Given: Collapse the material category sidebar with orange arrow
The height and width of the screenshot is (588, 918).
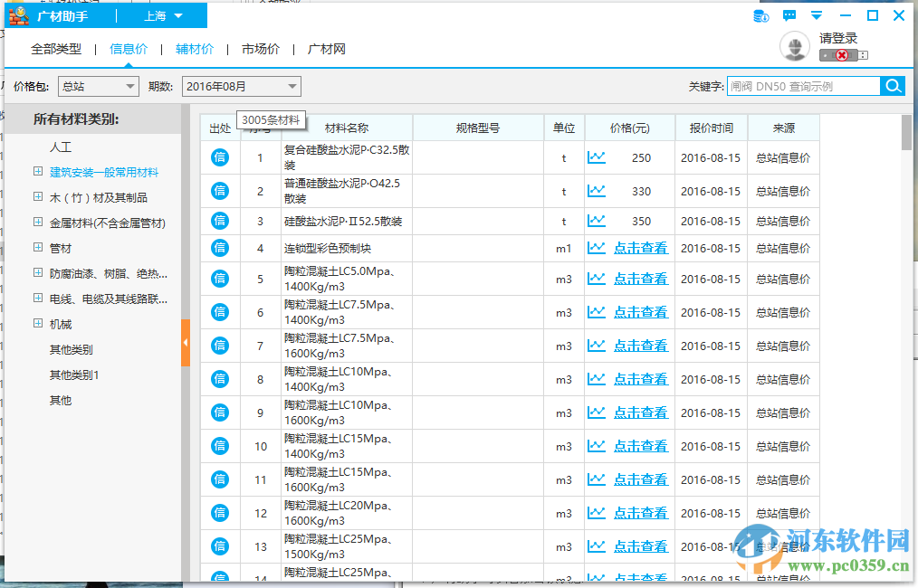Looking at the screenshot, I should click(x=186, y=344).
